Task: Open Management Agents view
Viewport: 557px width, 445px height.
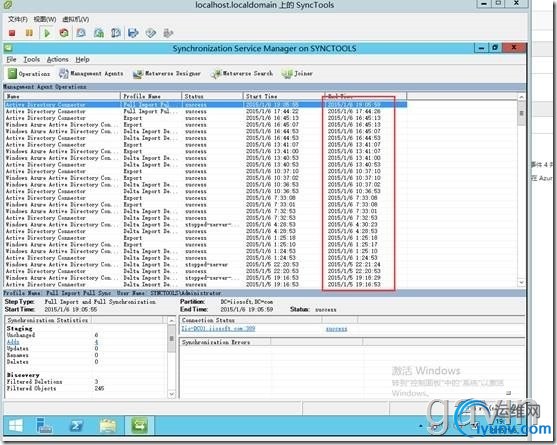Action: pyautogui.click(x=91, y=74)
